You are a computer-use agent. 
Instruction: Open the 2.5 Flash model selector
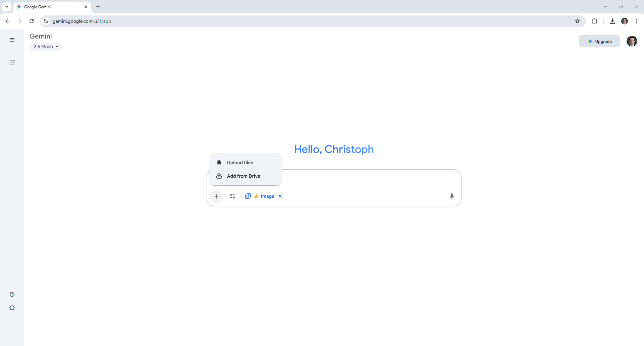(x=46, y=47)
